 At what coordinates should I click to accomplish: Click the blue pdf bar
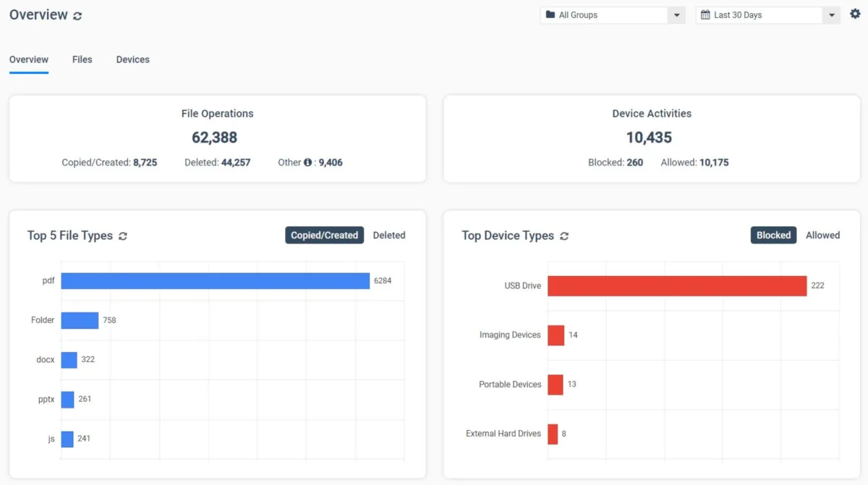pyautogui.click(x=215, y=281)
